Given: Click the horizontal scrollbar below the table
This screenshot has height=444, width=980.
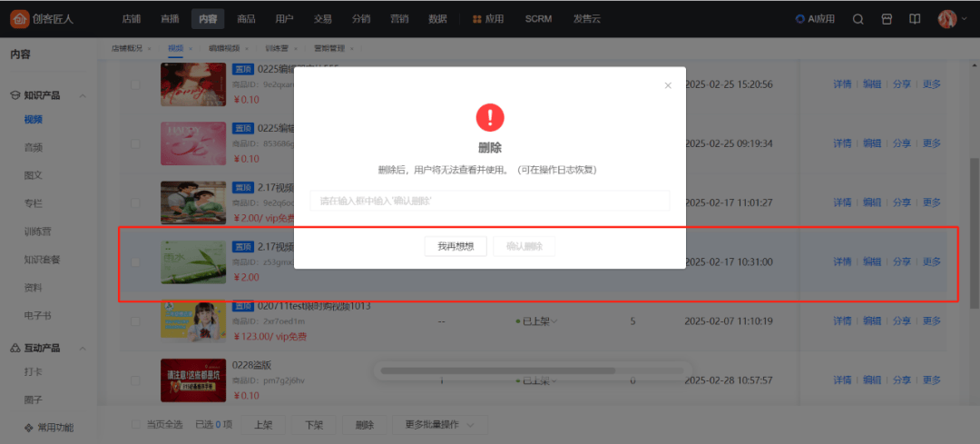Looking at the screenshot, I should coord(497,370).
